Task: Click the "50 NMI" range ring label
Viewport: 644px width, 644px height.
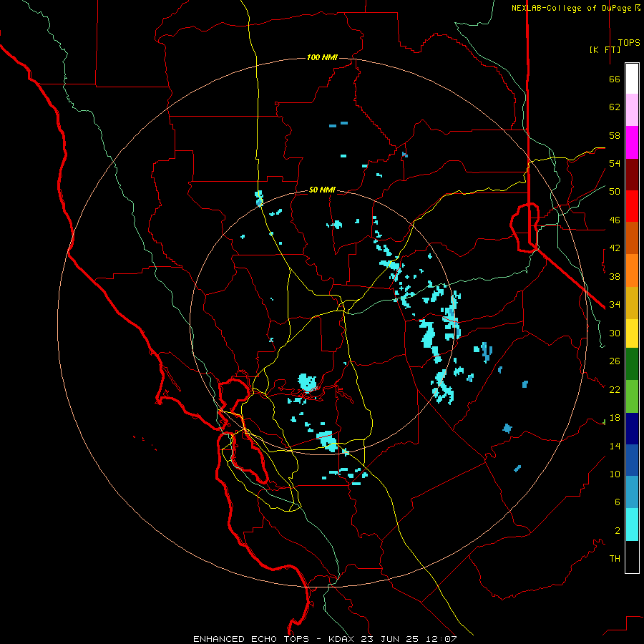Action: click(x=322, y=190)
